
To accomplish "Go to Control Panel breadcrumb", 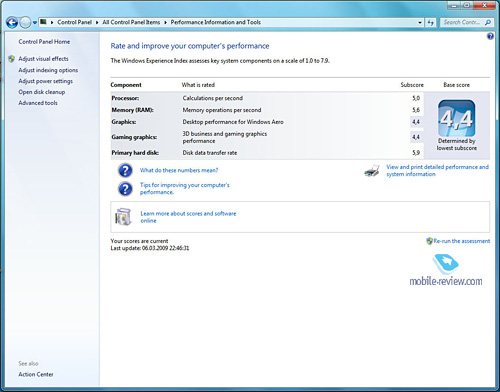I will pyautogui.click(x=74, y=22).
